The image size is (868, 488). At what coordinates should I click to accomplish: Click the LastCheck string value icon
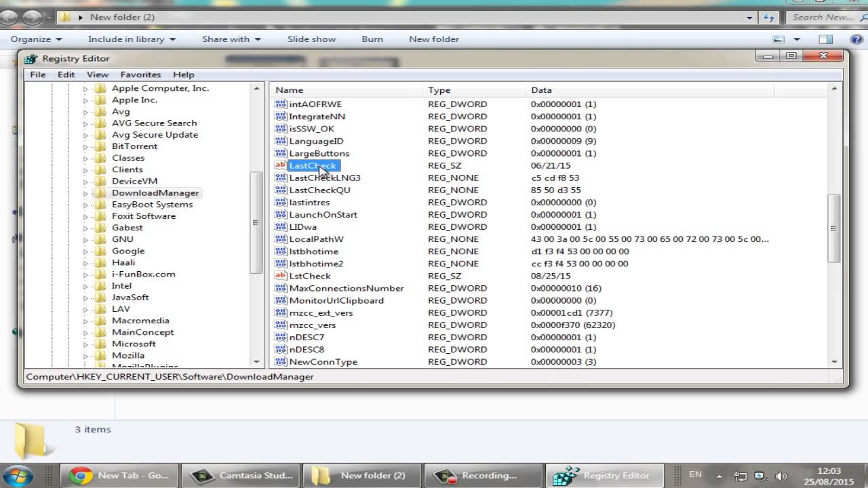(281, 165)
